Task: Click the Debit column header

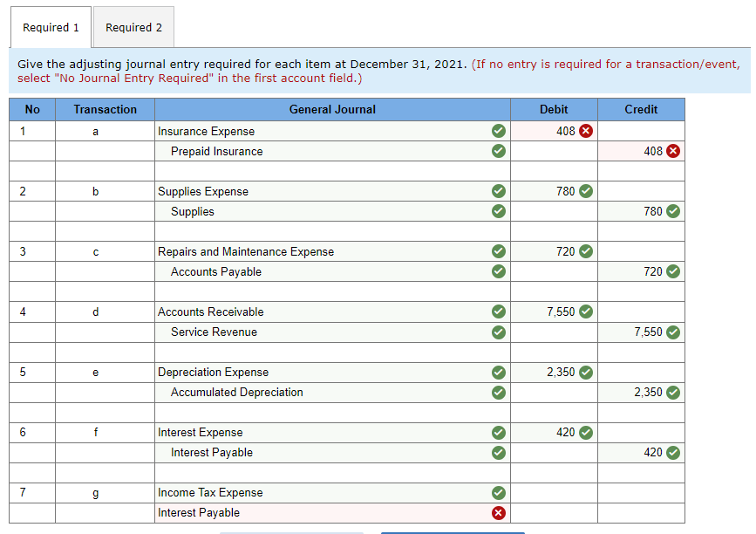Action: 554,109
